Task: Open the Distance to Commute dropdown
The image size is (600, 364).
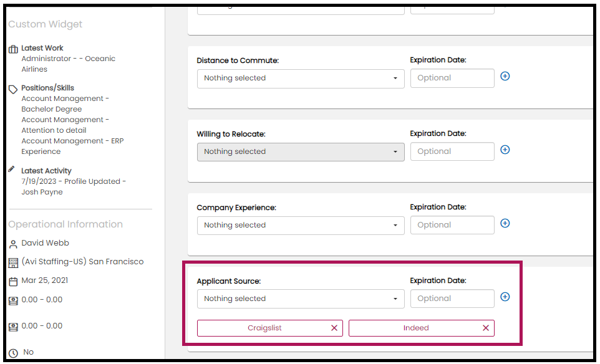Action: coord(301,78)
